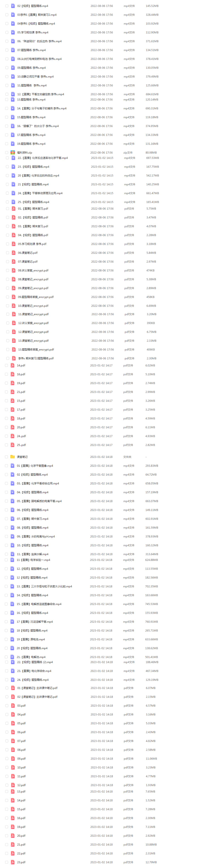
Task: Tick the checkbox for 03李伟S【直播】期末复习2.mp4
Action: point(7,15)
